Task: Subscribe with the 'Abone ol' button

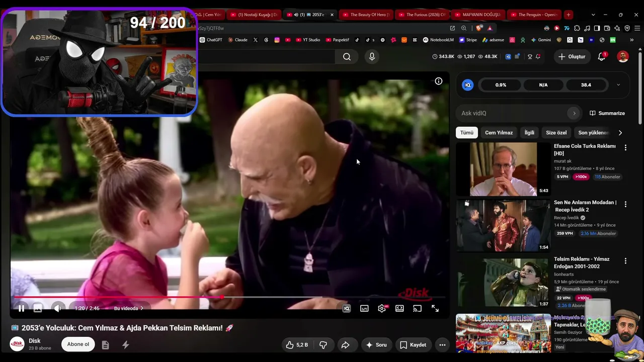Action: (x=78, y=344)
